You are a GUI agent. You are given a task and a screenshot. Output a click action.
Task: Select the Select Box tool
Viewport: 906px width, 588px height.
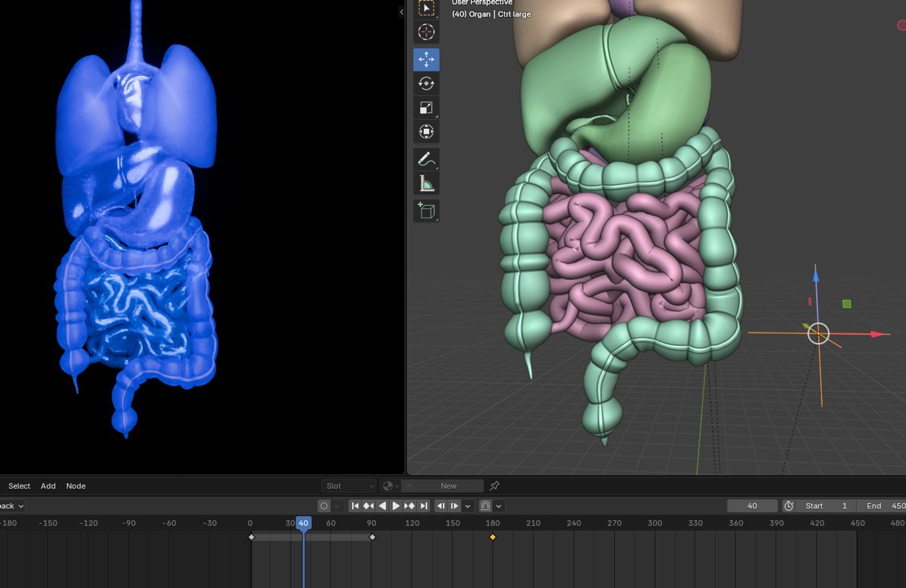[x=426, y=9]
